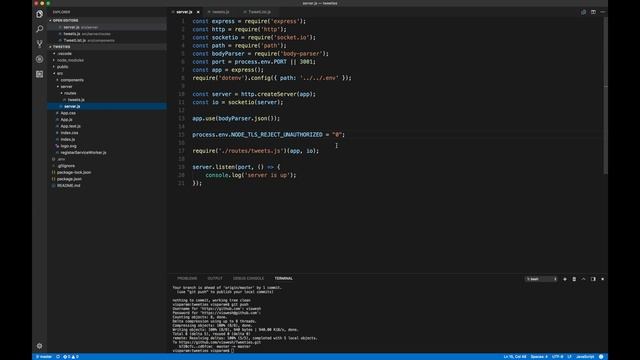Change file encoding via UTF-8

(x=558, y=357)
